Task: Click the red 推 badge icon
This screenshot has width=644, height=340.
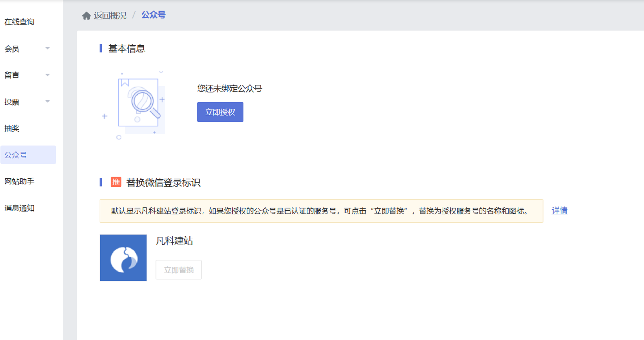Action: [x=116, y=182]
